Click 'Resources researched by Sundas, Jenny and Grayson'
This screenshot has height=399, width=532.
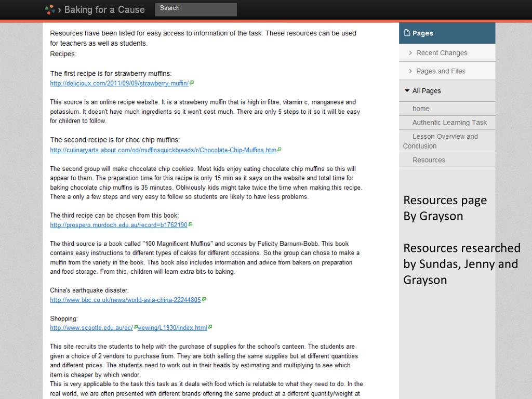(x=461, y=264)
